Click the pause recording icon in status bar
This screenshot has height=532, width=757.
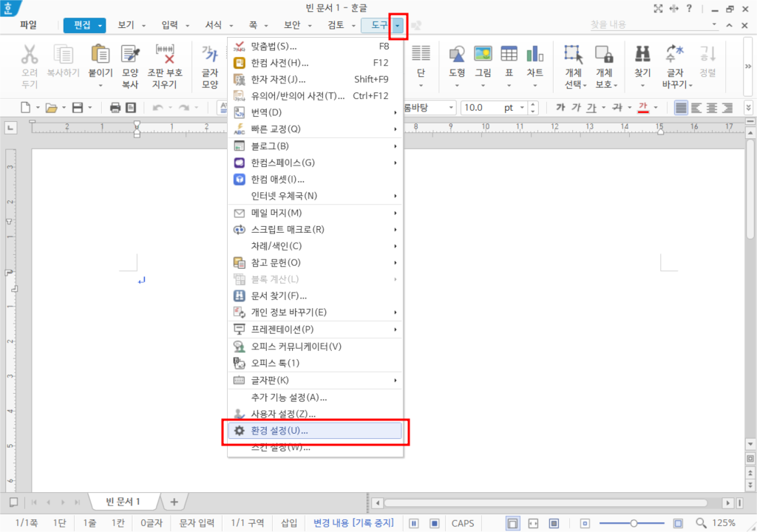(x=414, y=523)
